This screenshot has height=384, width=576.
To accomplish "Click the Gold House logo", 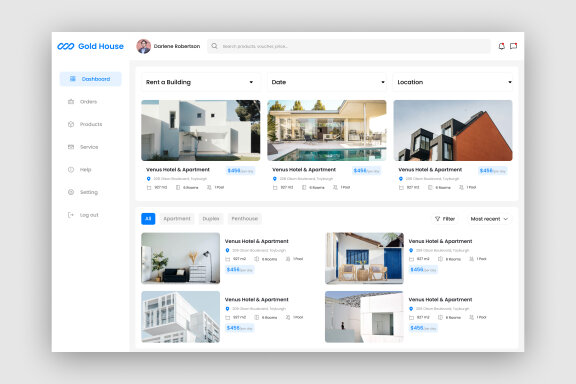I will pos(90,46).
